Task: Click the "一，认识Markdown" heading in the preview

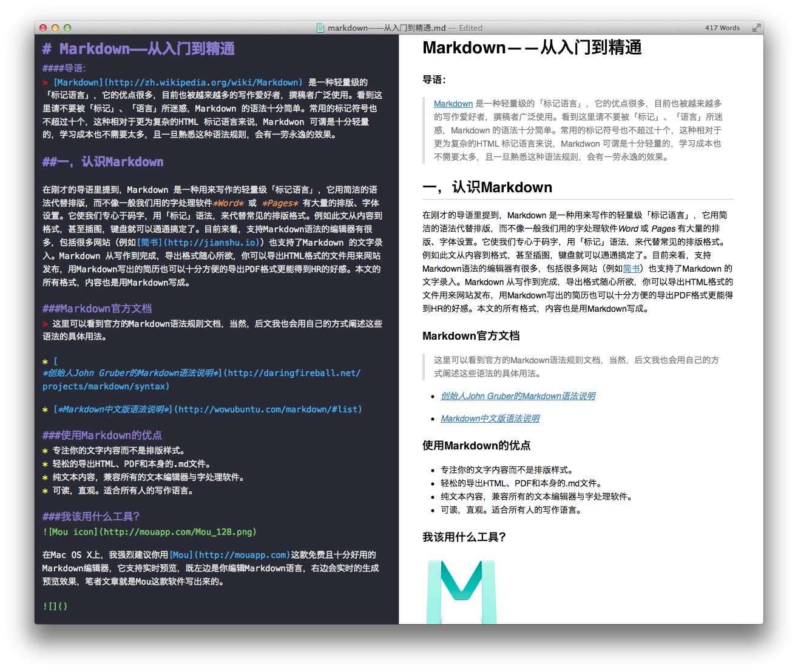Action: [487, 187]
